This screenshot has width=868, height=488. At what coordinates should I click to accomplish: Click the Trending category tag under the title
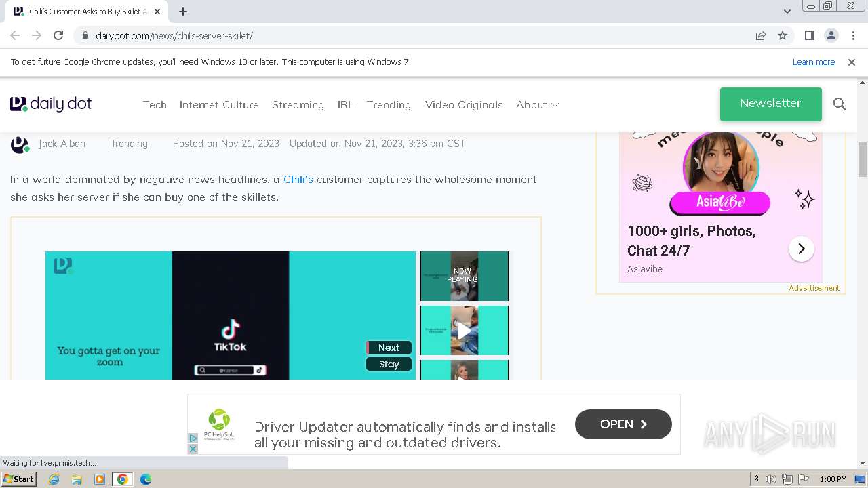pyautogui.click(x=129, y=144)
